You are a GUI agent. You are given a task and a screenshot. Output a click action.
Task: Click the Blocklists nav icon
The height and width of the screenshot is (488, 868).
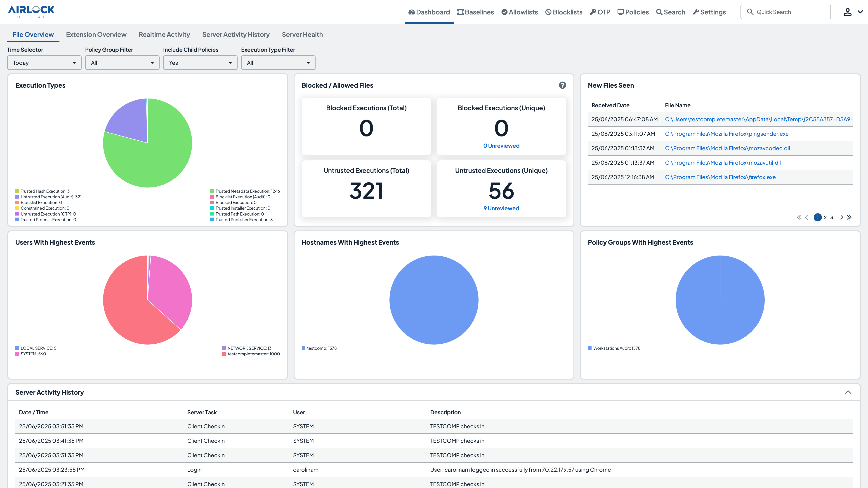(x=548, y=12)
